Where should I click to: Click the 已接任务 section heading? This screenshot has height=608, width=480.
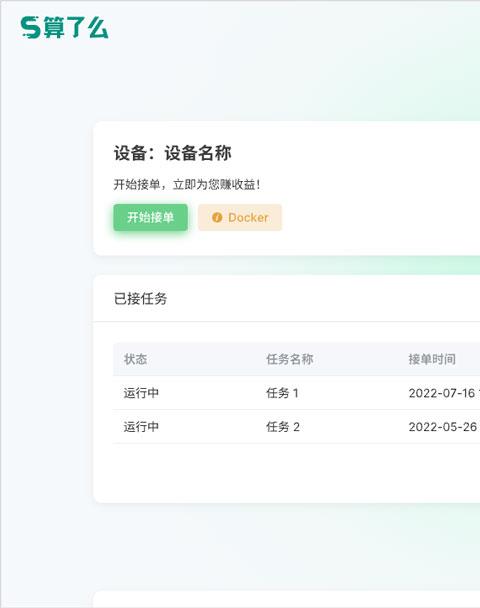pos(140,299)
